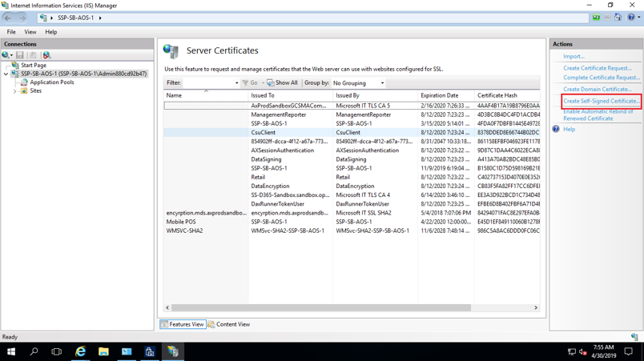Click the Help icon in Actions pane
This screenshot has width=644, height=361.
tap(556, 129)
